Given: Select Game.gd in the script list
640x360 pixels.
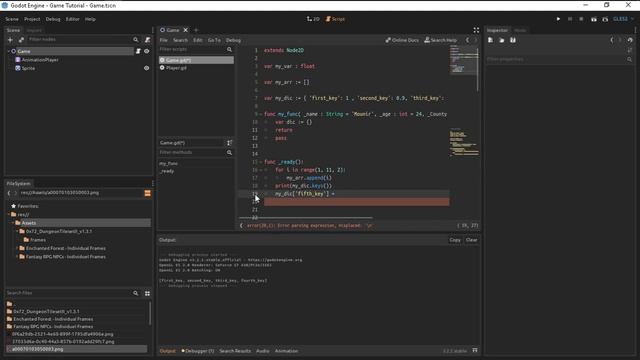Looking at the screenshot, I should 196,60.
